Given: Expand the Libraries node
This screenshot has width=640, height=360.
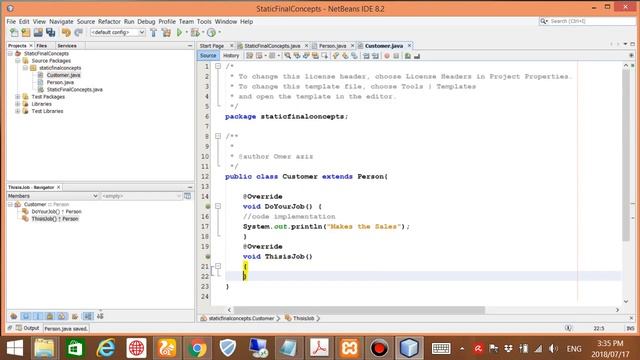Looking at the screenshot, I should [18, 104].
